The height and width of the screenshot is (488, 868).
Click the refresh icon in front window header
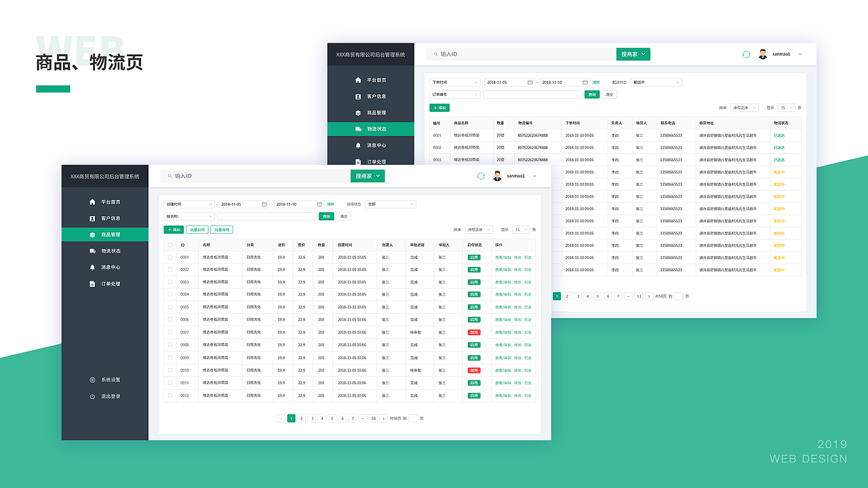point(481,176)
